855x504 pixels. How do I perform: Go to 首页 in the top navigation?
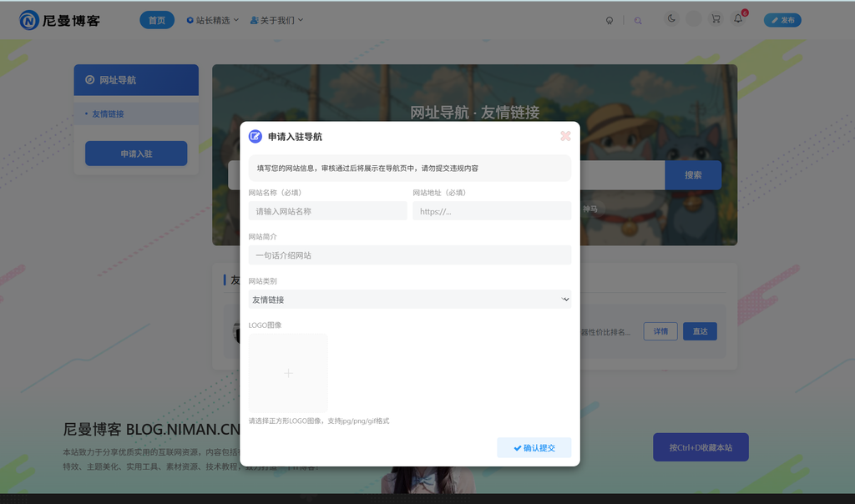coord(157,20)
